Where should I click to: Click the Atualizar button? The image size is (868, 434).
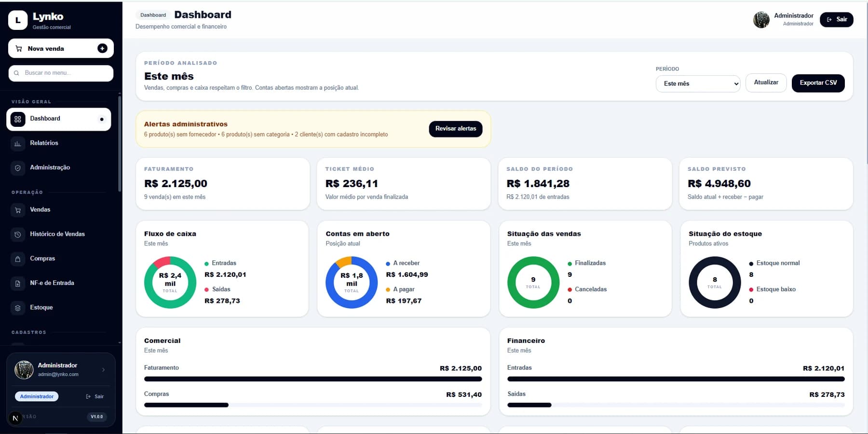pyautogui.click(x=766, y=82)
